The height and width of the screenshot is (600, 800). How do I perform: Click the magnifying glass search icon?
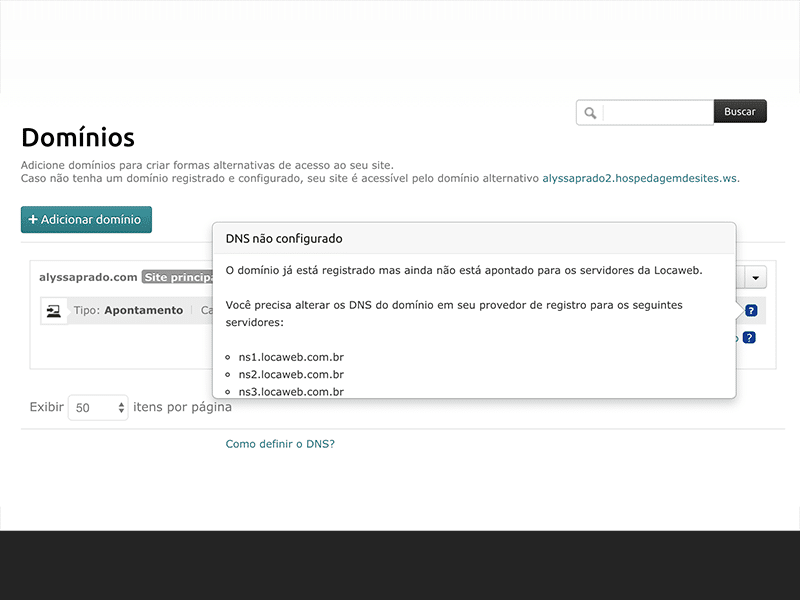590,113
